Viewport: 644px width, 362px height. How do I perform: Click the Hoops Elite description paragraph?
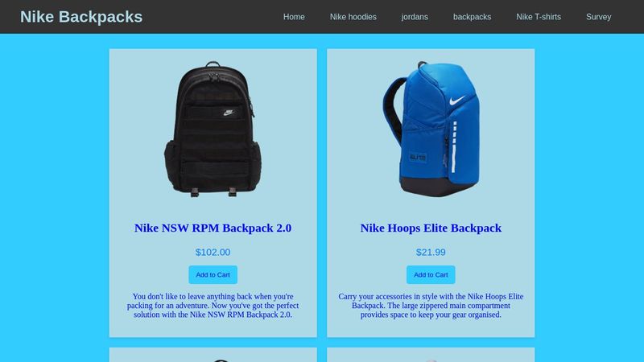pyautogui.click(x=431, y=306)
